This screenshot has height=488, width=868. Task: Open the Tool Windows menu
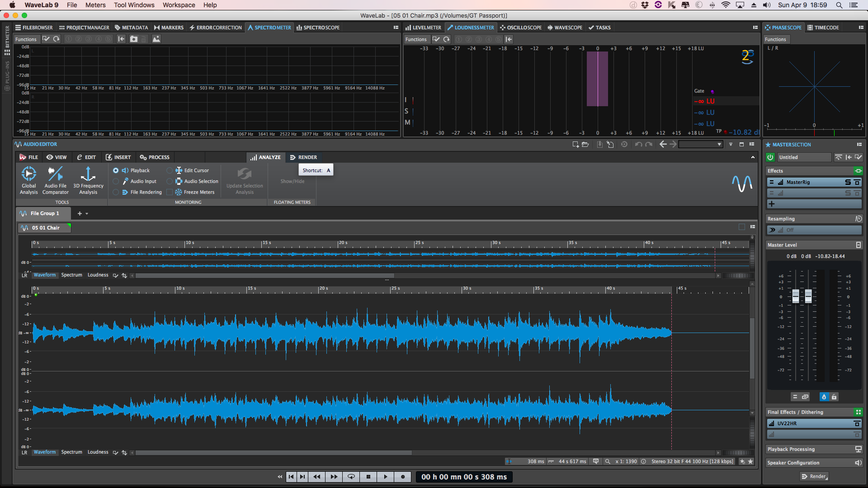pyautogui.click(x=134, y=5)
